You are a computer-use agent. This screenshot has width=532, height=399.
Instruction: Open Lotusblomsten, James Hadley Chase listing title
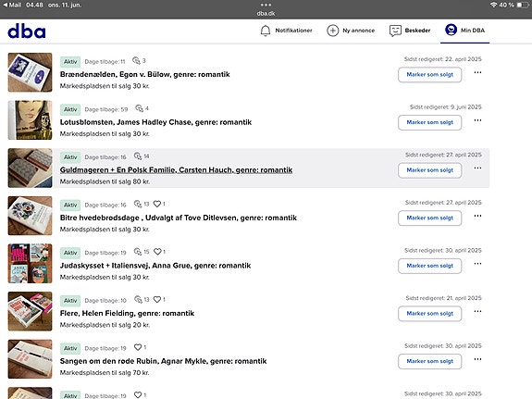tap(155, 122)
